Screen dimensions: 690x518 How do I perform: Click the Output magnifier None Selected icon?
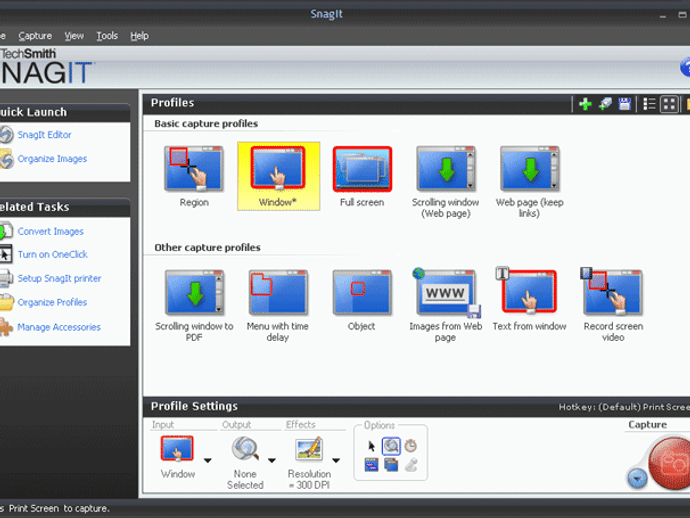pyautogui.click(x=245, y=448)
